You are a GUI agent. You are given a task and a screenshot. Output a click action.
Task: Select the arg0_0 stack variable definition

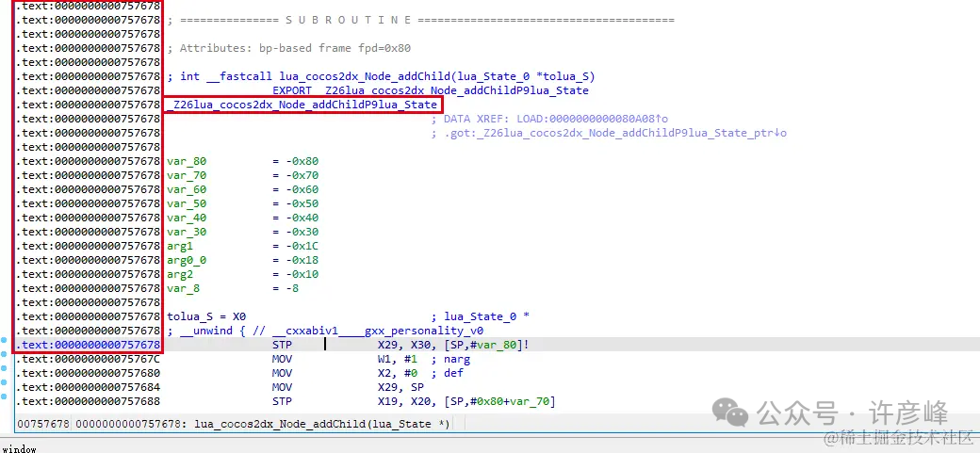(187, 260)
